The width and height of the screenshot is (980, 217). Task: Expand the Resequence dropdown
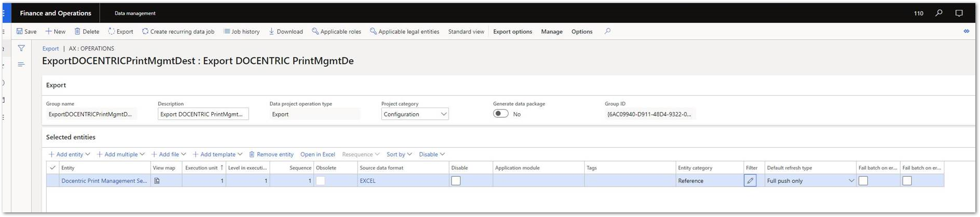(x=361, y=154)
